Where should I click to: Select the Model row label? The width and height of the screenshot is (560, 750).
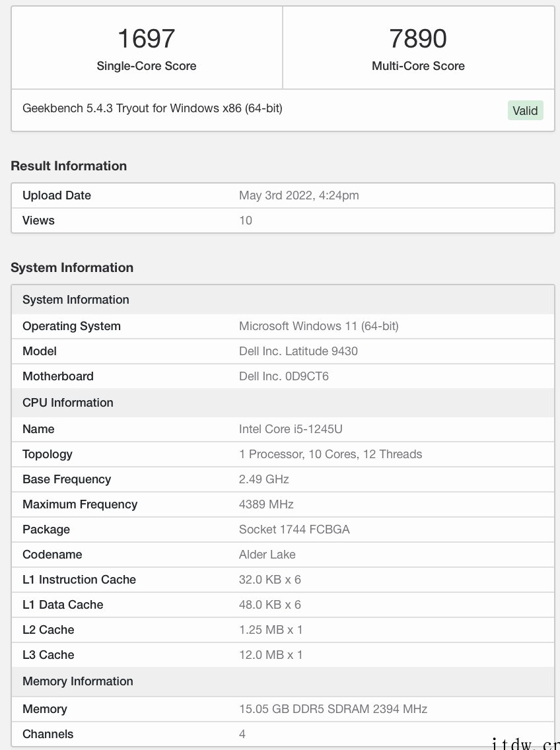coord(39,351)
